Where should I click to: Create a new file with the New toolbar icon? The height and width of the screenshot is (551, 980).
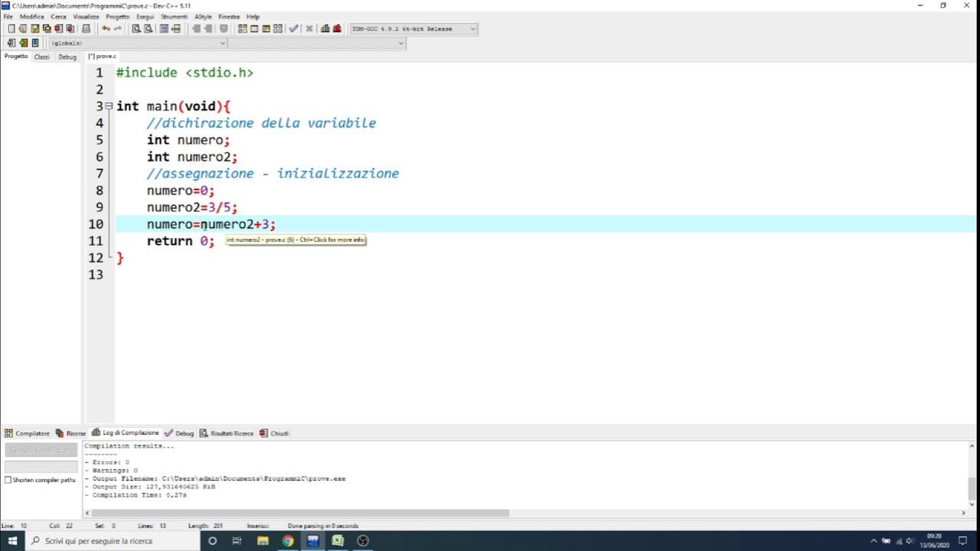pyautogui.click(x=11, y=29)
